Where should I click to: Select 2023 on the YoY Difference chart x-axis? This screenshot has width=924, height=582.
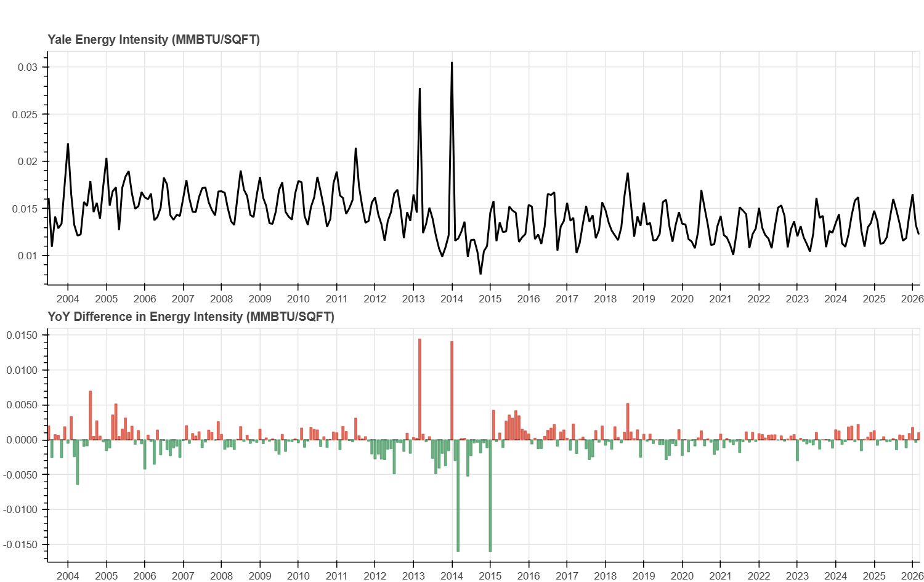798,576
